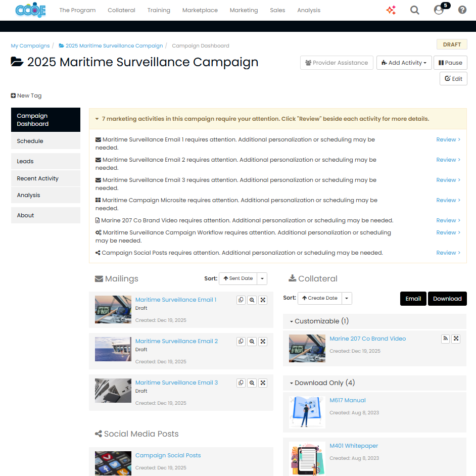
Task: Click the Collateral Email button
Action: pyautogui.click(x=413, y=299)
